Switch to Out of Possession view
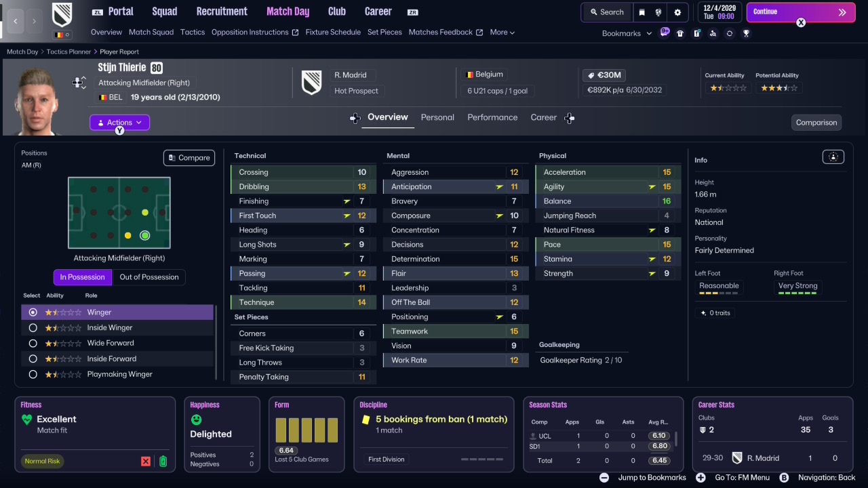Viewport: 868px width, 488px height. point(149,277)
